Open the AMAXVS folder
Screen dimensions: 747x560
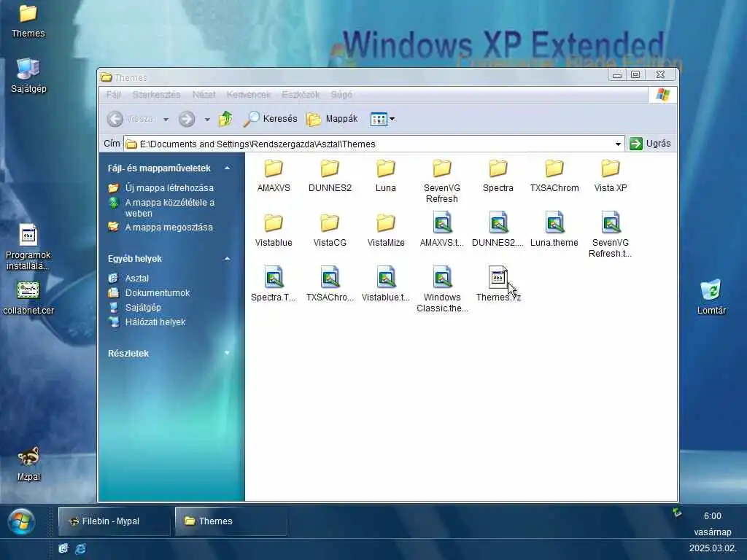(274, 175)
